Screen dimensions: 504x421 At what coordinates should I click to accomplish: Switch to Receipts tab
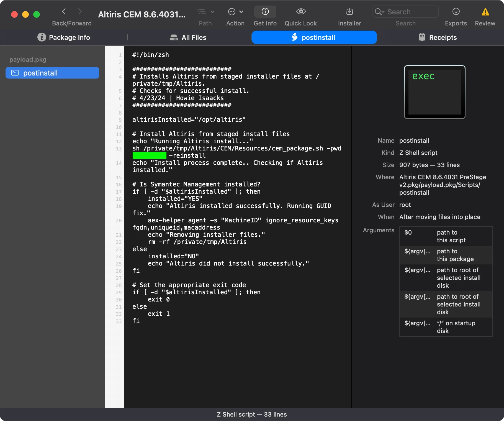click(438, 37)
